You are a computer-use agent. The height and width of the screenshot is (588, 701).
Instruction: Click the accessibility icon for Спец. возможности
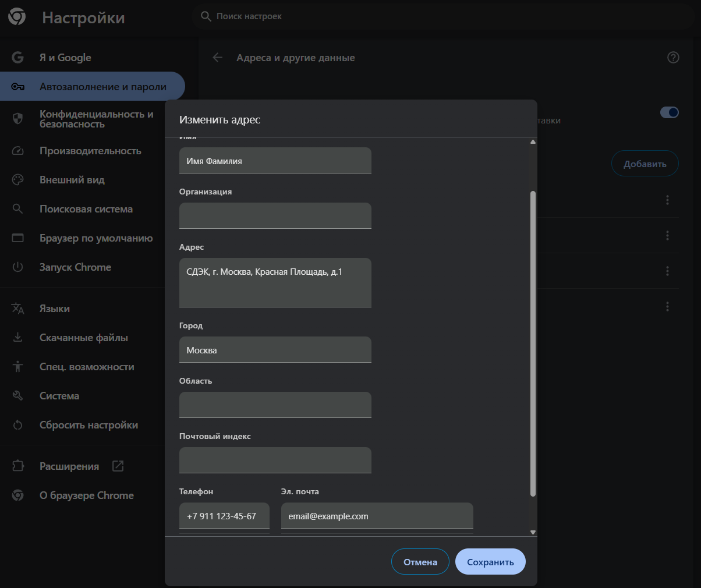(x=18, y=366)
